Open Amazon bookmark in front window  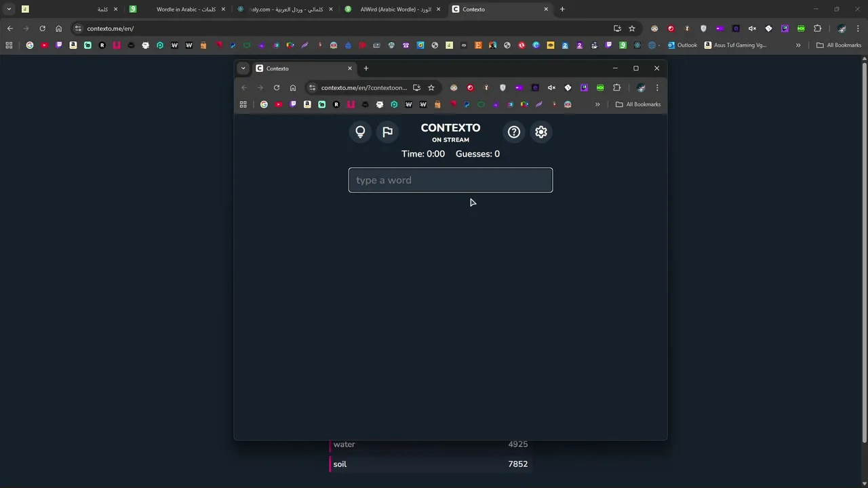(x=307, y=104)
